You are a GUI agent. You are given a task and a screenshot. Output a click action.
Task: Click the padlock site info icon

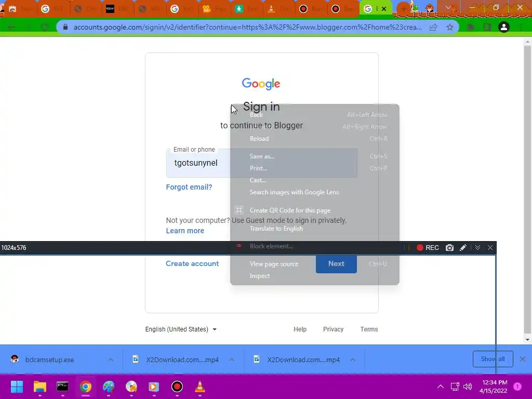(65, 27)
